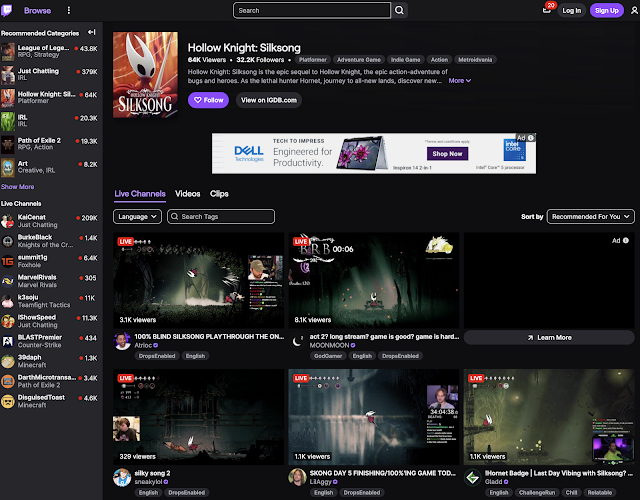Open Recommended For You sort dropdown

(591, 216)
